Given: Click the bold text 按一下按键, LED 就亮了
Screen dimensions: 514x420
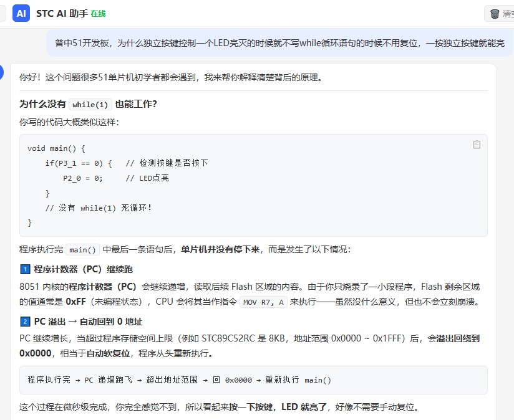Looking at the screenshot, I should coord(278,407).
